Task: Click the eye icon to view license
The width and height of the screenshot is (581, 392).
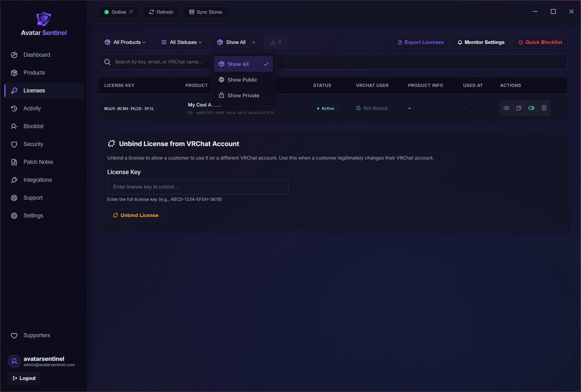Action: pyautogui.click(x=507, y=108)
